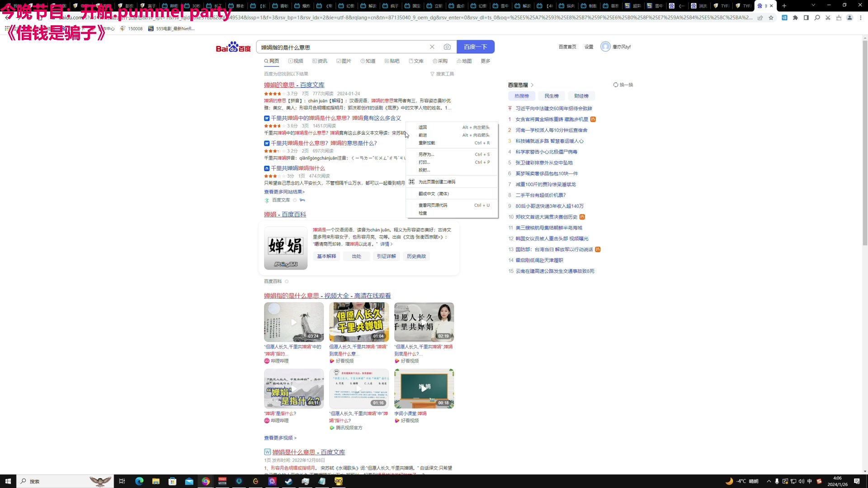Click 换一换 to refresh hot search list
The image size is (868, 488).
point(624,84)
